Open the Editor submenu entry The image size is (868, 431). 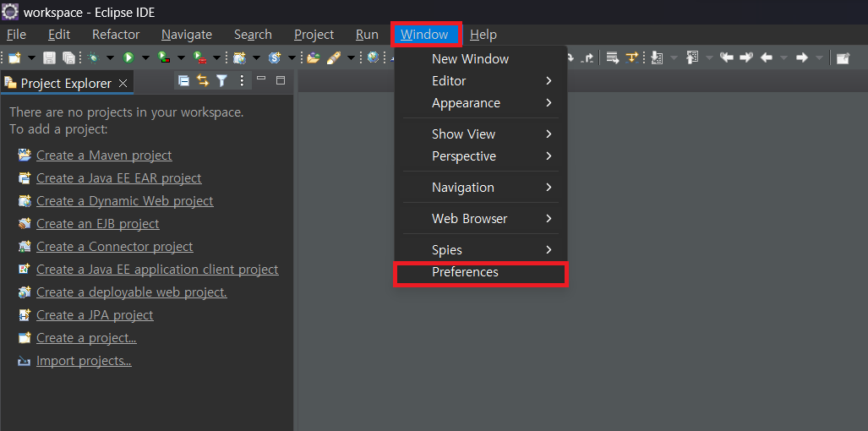tap(481, 81)
